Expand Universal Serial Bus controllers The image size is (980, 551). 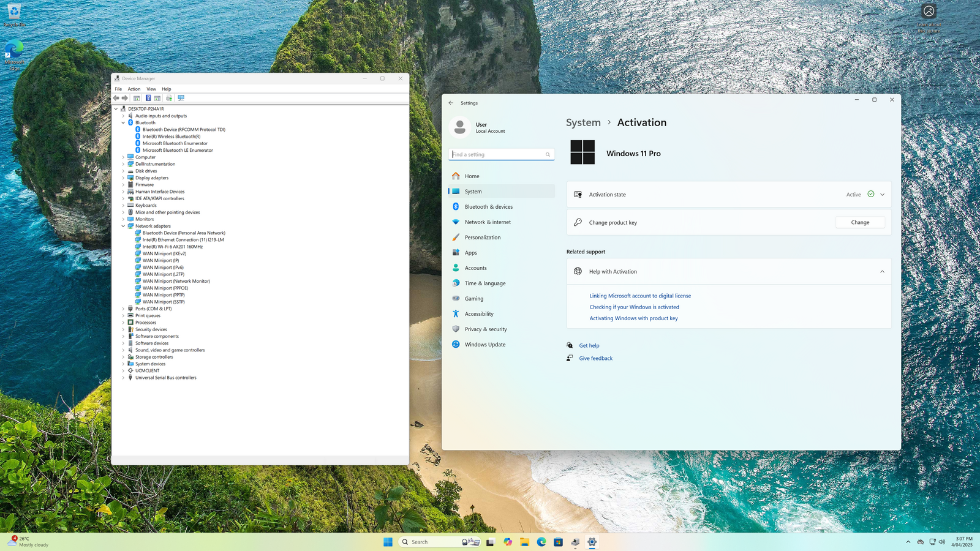(123, 378)
